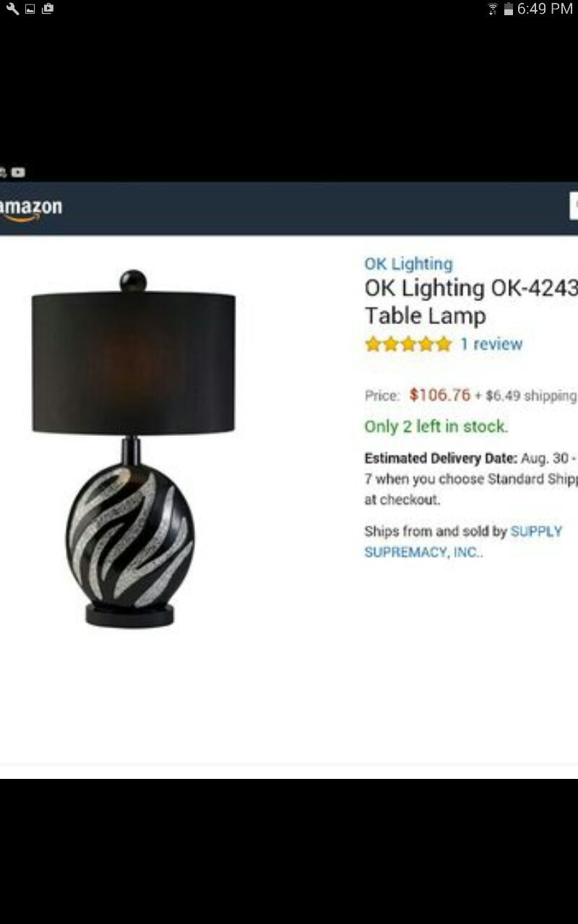The height and width of the screenshot is (924, 578).
Task: Tap the $6.49 shipping text
Action: [531, 396]
